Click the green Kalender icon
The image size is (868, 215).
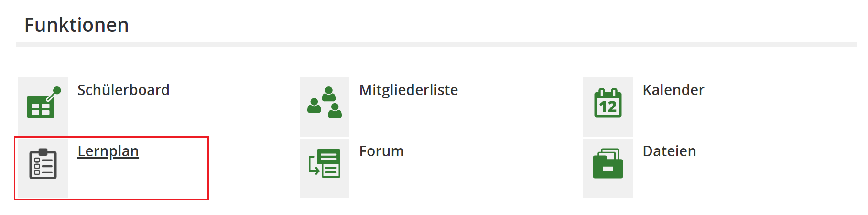tap(608, 103)
